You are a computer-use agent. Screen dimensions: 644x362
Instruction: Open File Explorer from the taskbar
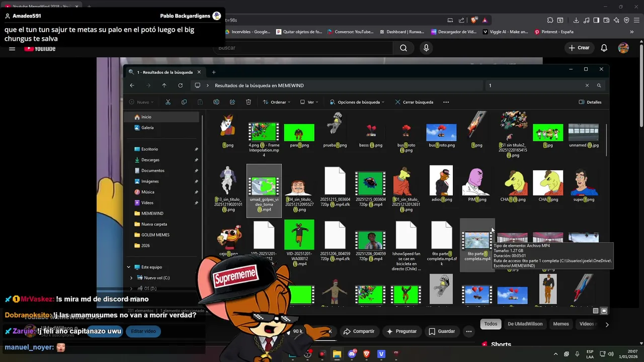coord(337,354)
